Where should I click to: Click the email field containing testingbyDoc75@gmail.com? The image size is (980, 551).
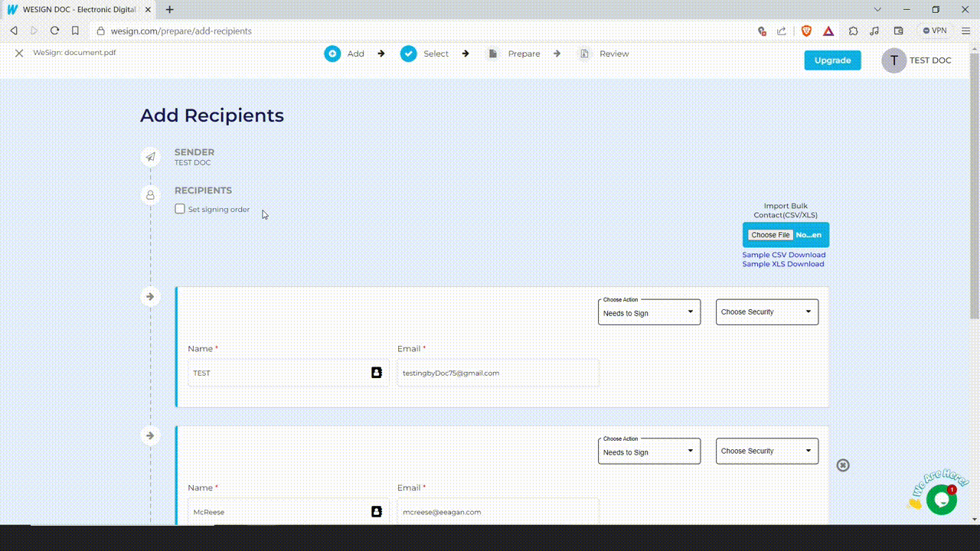point(498,373)
